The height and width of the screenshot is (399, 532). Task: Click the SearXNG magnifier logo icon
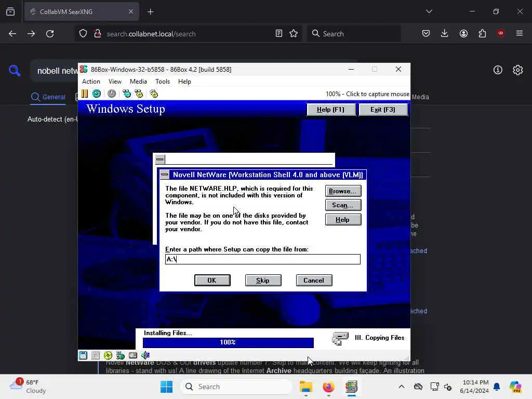pyautogui.click(x=15, y=71)
